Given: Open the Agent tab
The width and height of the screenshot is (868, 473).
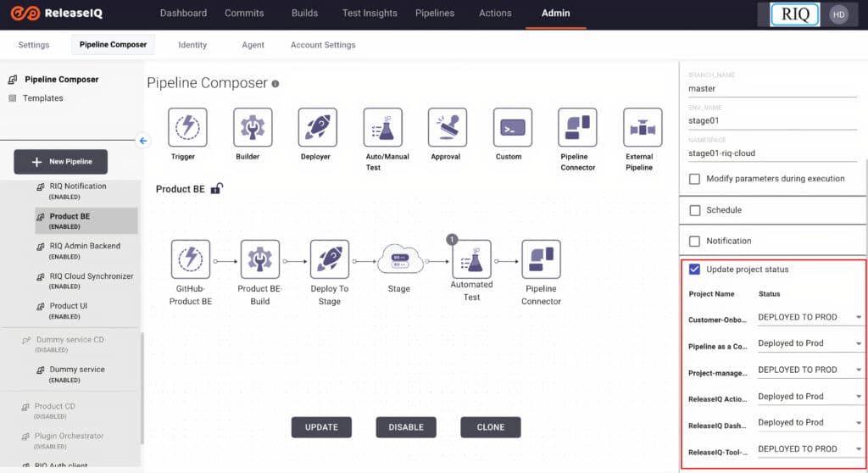Looking at the screenshot, I should click(253, 45).
